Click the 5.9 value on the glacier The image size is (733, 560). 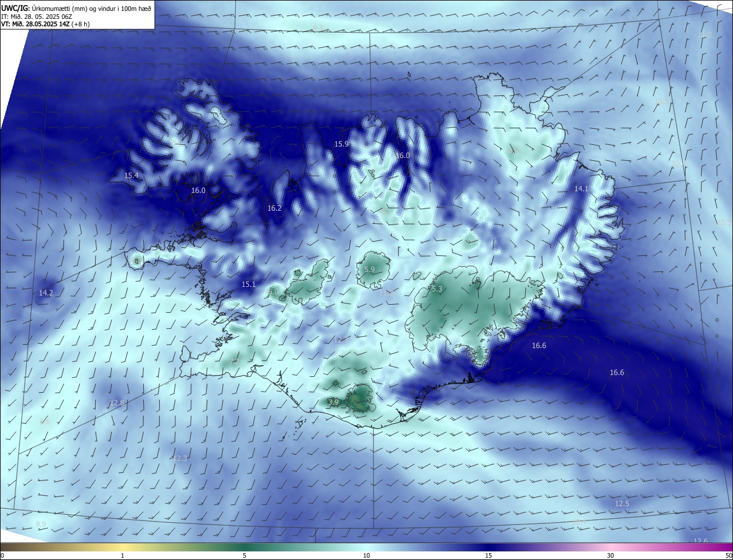pyautogui.click(x=369, y=270)
